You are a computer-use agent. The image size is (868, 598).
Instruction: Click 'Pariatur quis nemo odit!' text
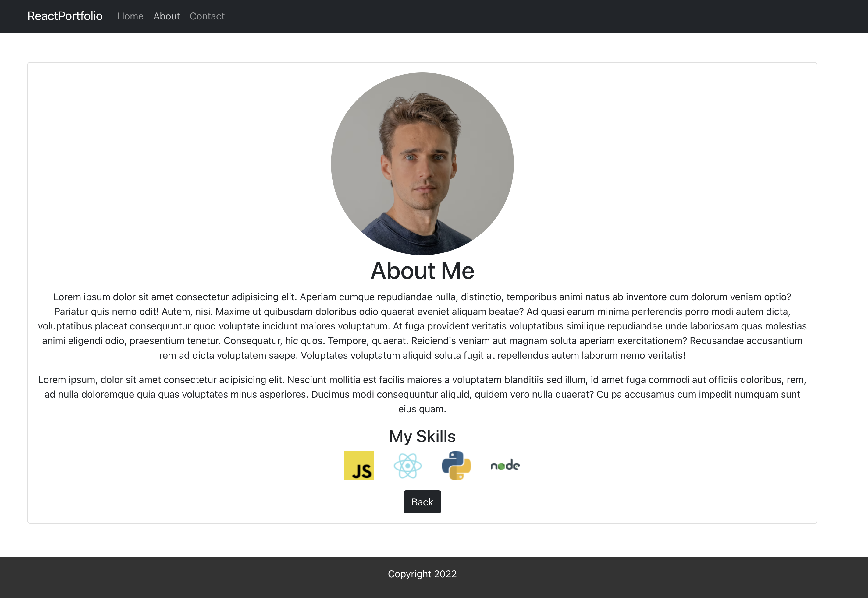point(106,311)
